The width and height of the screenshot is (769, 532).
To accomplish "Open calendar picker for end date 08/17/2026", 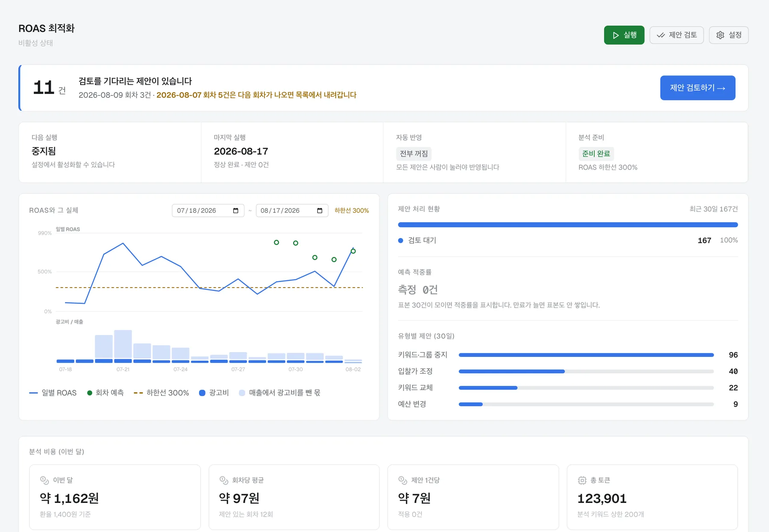I will tap(320, 211).
